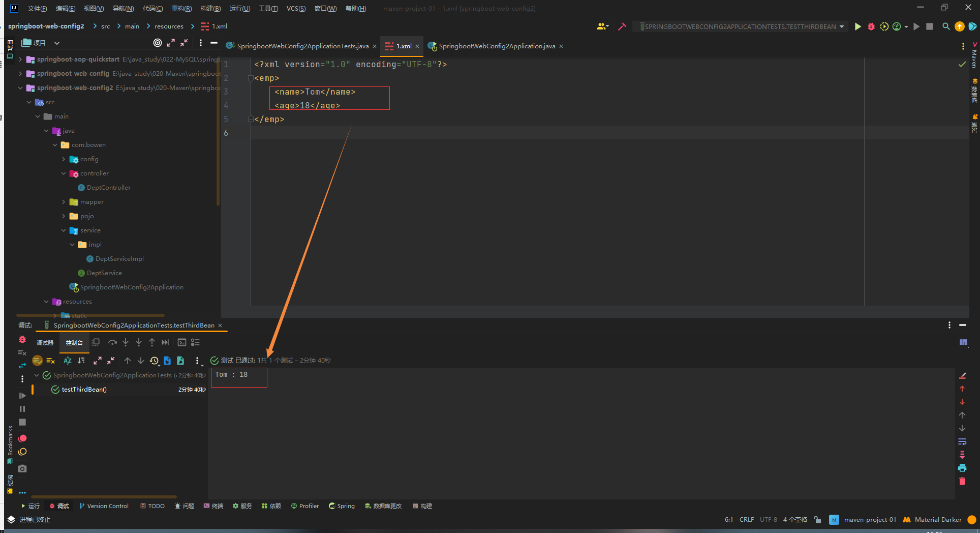Run the selected test configuration

(x=857, y=26)
